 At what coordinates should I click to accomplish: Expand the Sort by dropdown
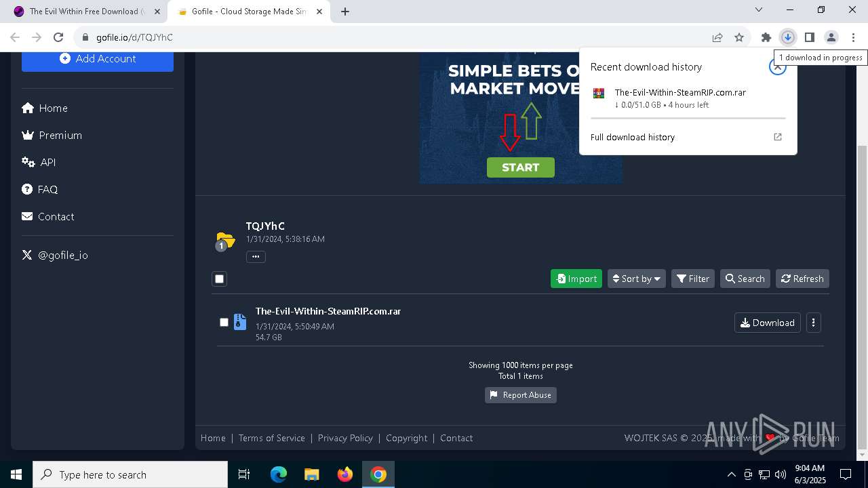[x=636, y=279]
